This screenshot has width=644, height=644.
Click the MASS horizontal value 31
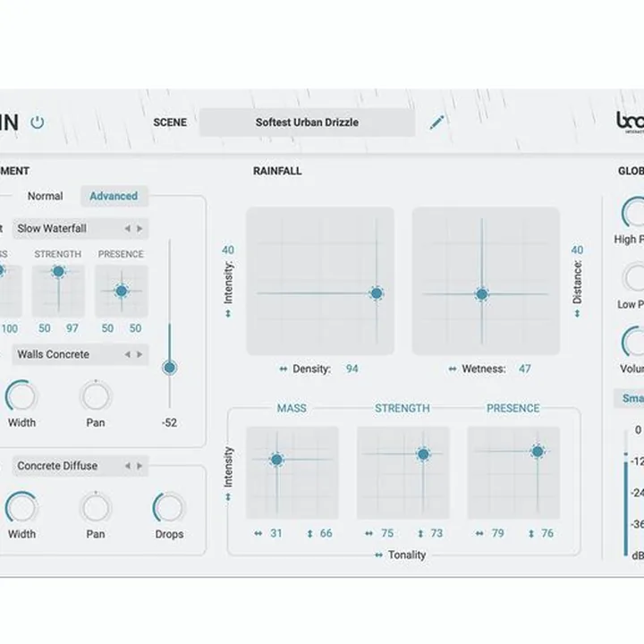[x=276, y=533]
